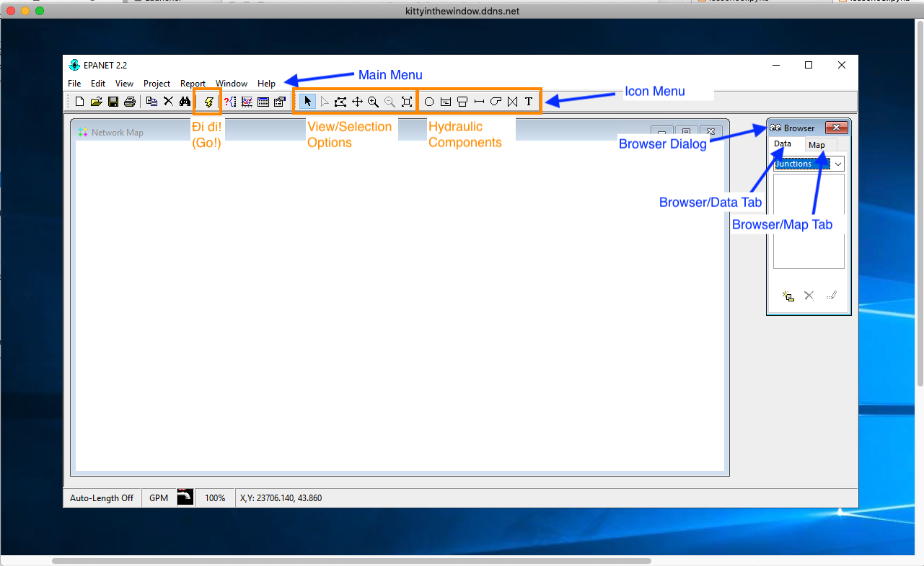
Task: Select the Add Valve bowtie tool
Action: click(512, 102)
